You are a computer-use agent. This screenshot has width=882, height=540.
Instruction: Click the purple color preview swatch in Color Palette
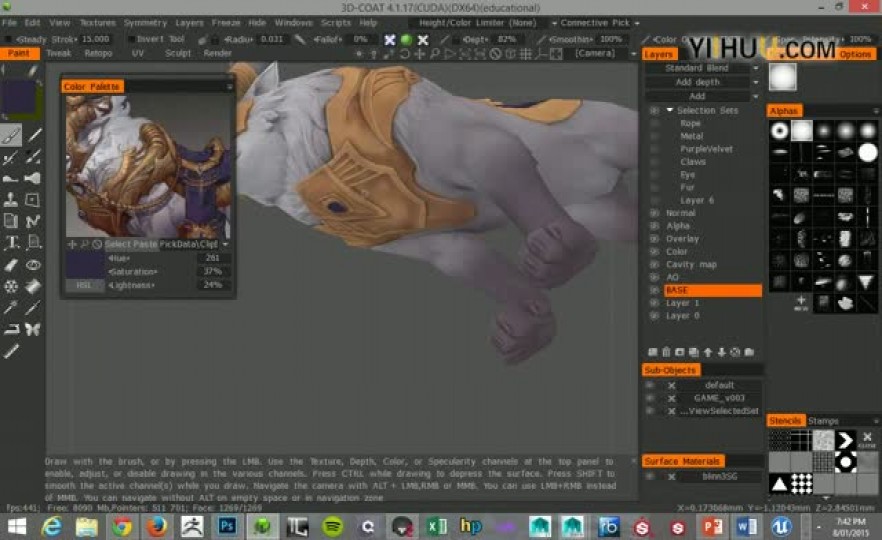[x=85, y=265]
